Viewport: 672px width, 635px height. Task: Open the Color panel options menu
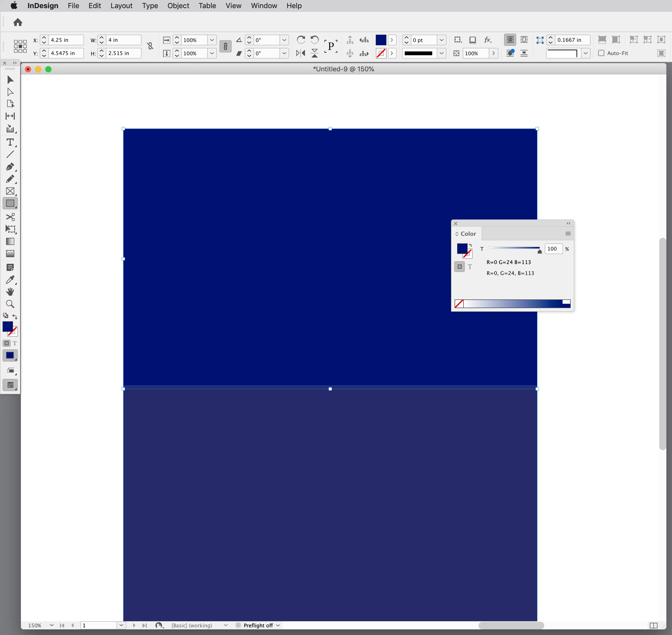568,233
